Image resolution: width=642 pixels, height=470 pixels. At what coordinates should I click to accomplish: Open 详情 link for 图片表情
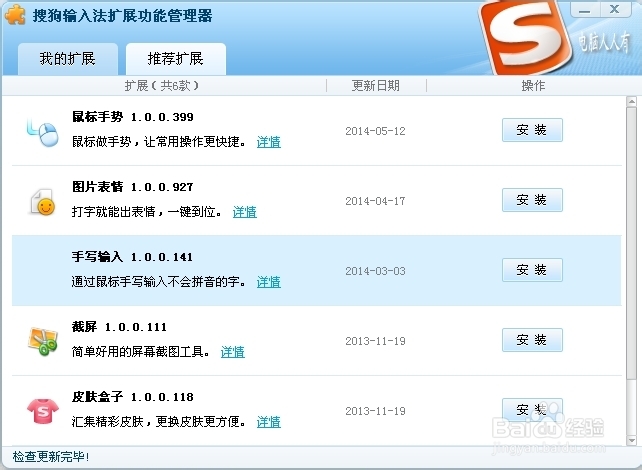coord(244,212)
